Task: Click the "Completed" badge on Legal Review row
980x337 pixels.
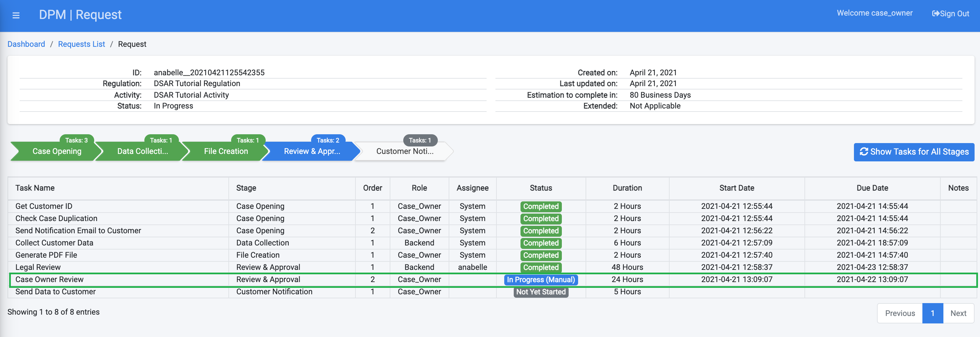Action: coord(540,267)
